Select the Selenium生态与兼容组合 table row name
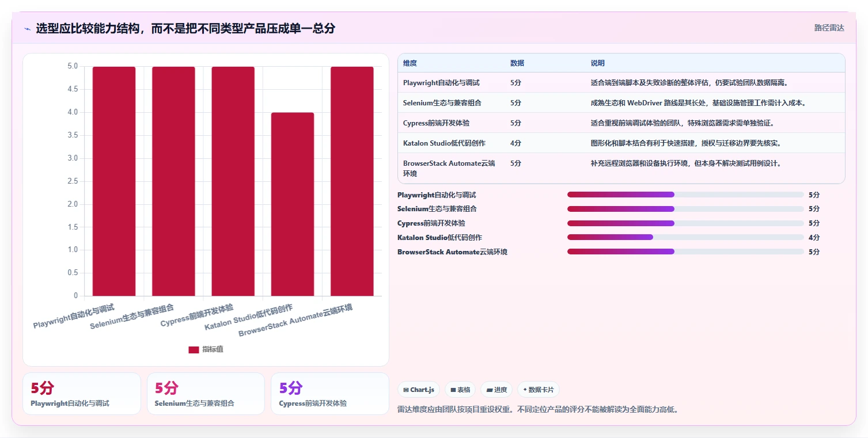This screenshot has height=438, width=868. pyautogui.click(x=442, y=103)
